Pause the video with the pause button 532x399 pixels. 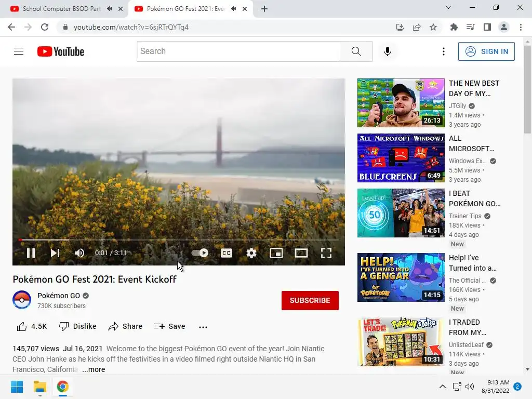point(31,253)
